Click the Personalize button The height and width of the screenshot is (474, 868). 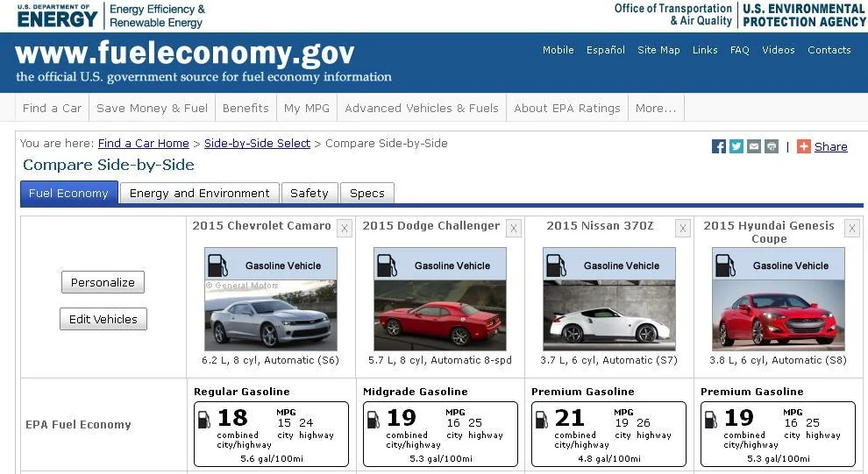coord(103,283)
